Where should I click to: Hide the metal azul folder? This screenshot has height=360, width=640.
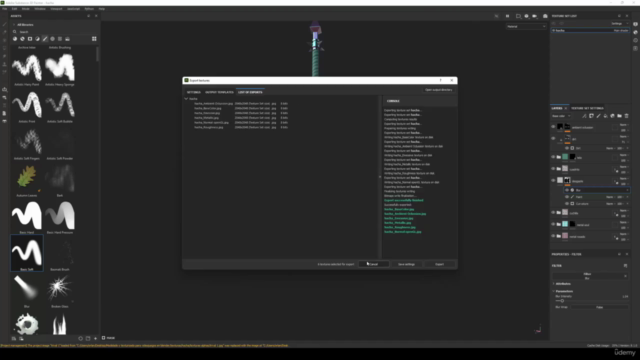(553, 224)
